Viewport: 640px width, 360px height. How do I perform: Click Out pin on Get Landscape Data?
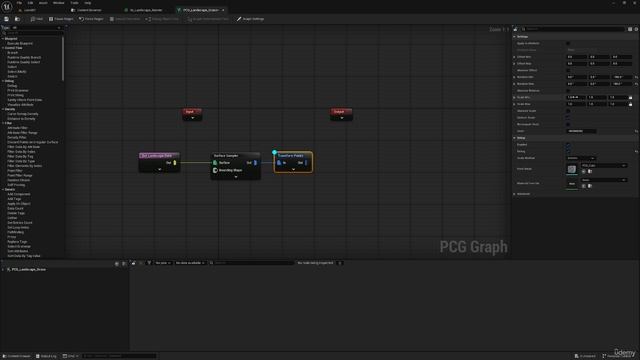175,163
